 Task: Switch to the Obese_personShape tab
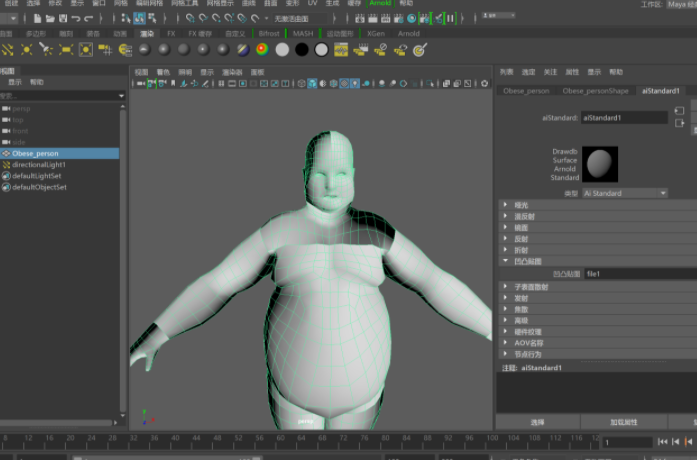click(x=593, y=90)
